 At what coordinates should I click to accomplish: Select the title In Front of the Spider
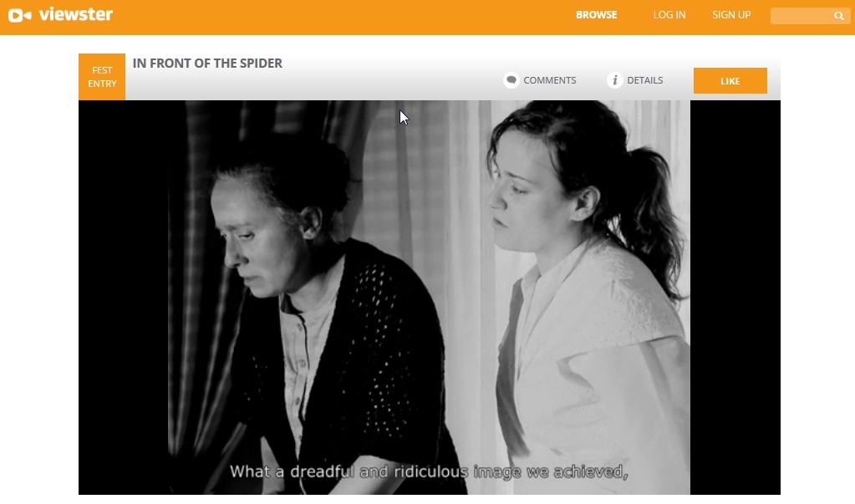tap(207, 64)
